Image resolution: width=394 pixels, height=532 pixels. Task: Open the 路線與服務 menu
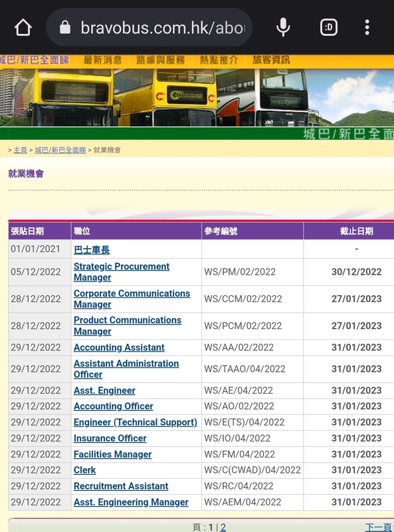(160, 60)
